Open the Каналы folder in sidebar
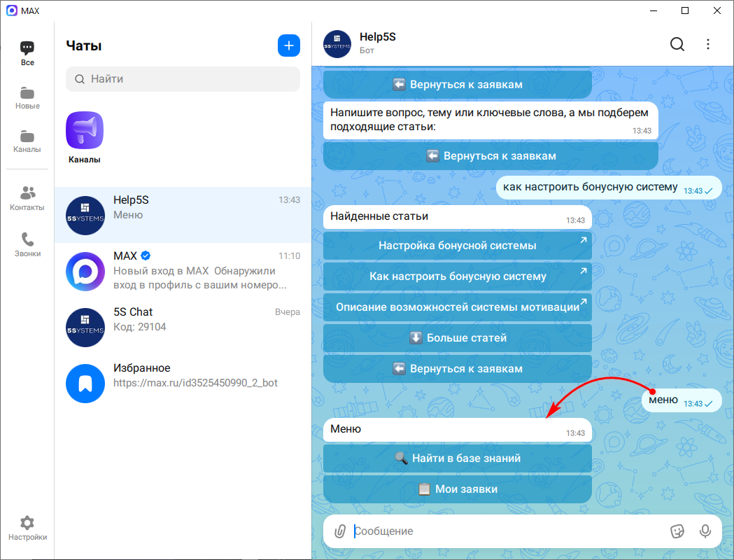734x560 pixels. 27,141
